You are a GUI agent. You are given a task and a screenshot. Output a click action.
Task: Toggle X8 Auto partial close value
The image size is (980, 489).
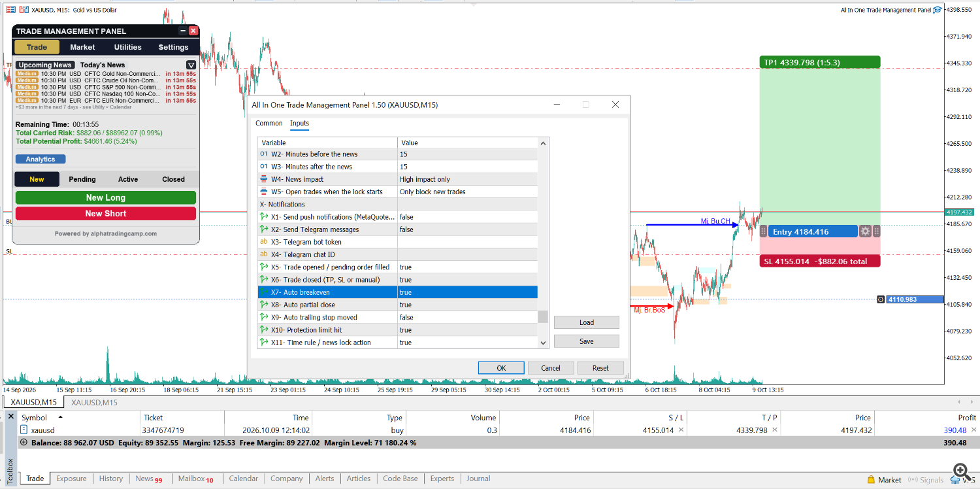(x=467, y=305)
